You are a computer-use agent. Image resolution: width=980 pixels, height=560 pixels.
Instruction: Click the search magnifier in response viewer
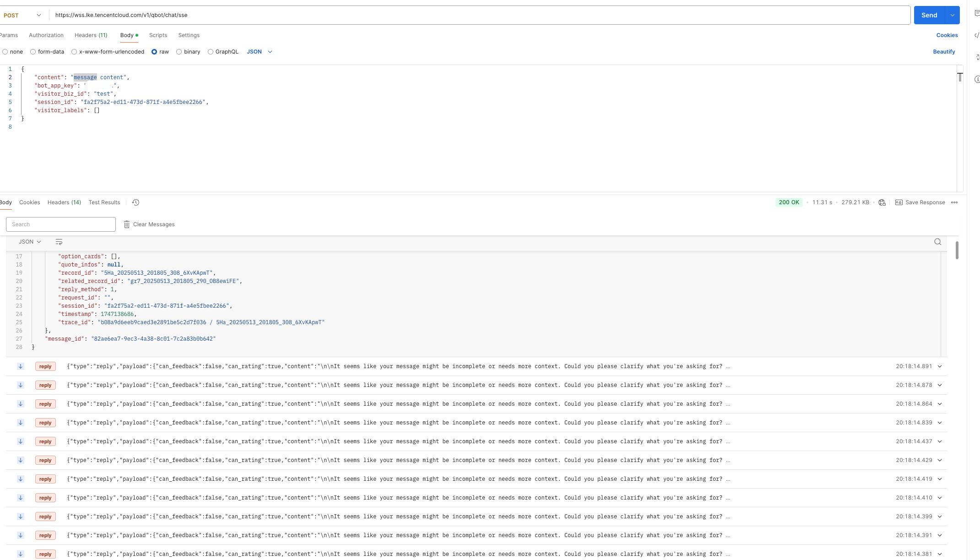point(937,242)
